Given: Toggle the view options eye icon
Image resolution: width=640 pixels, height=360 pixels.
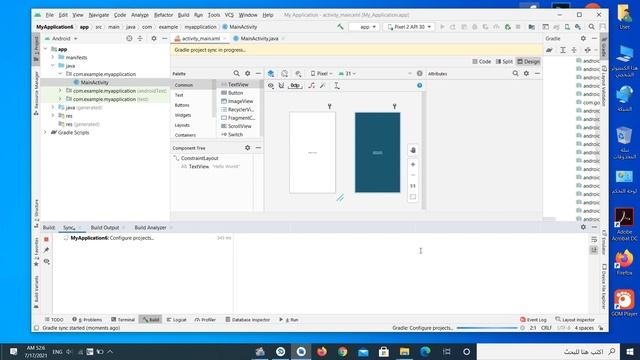Looking at the screenshot, I should pyautogui.click(x=271, y=86).
